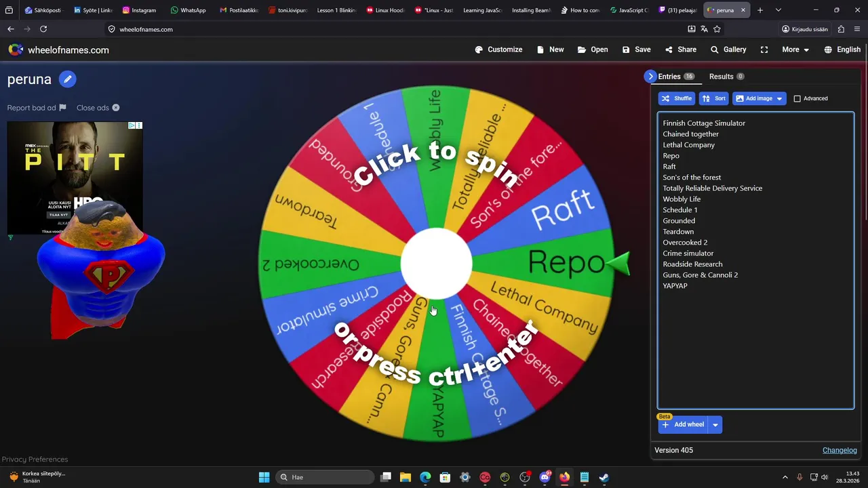Click the 'Teardown' line in entries box

pyautogui.click(x=678, y=232)
